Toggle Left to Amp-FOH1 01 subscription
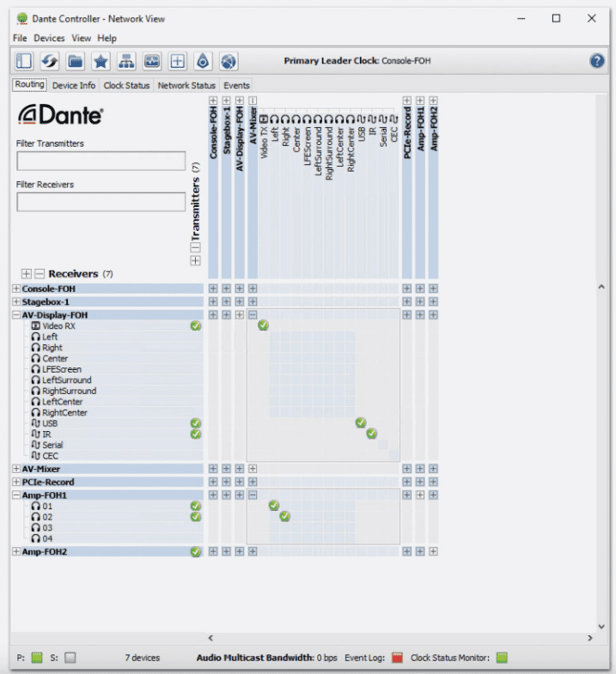 [274, 506]
